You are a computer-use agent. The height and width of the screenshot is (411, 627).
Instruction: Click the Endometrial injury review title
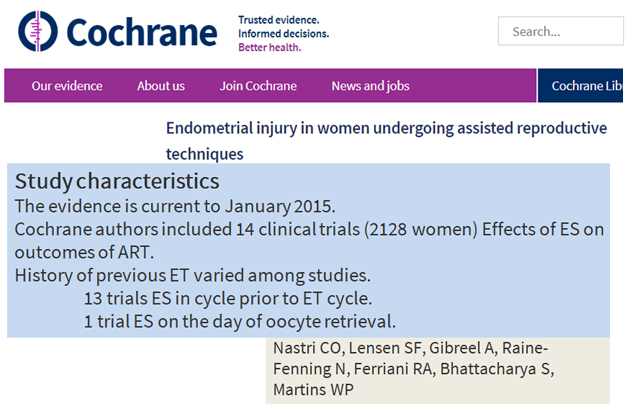[x=386, y=141]
